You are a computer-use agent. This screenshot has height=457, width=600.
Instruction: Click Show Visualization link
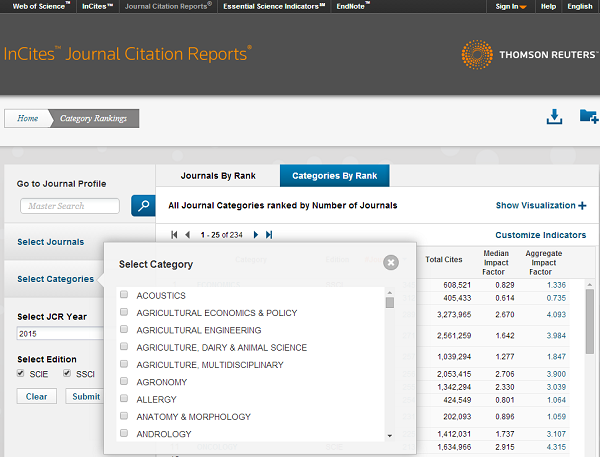[x=535, y=206]
